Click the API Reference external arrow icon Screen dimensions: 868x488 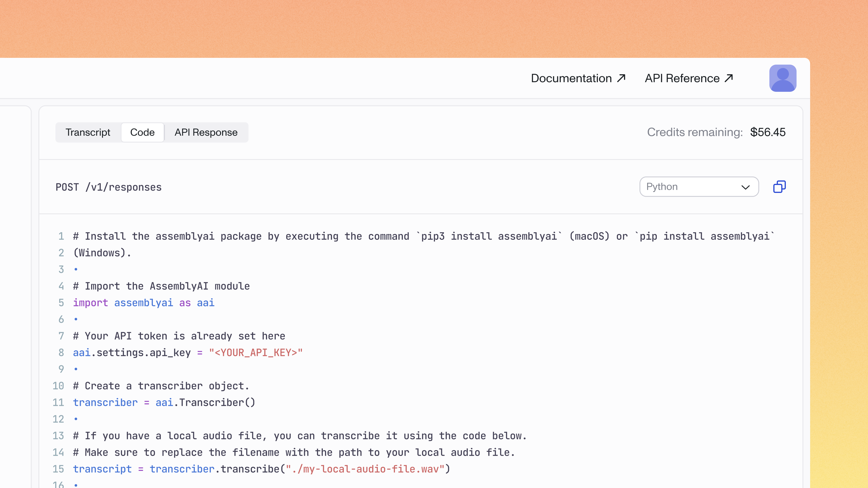click(729, 78)
